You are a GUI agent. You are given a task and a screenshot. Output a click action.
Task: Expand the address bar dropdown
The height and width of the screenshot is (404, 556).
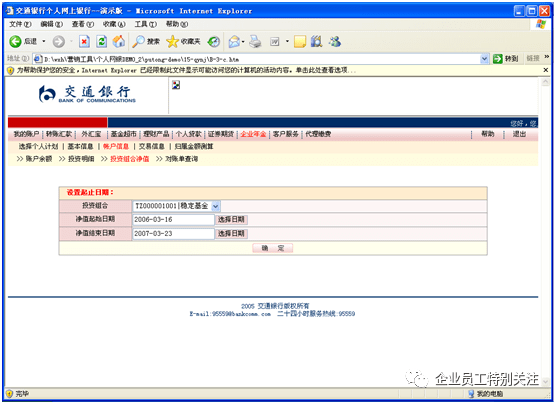(484, 59)
